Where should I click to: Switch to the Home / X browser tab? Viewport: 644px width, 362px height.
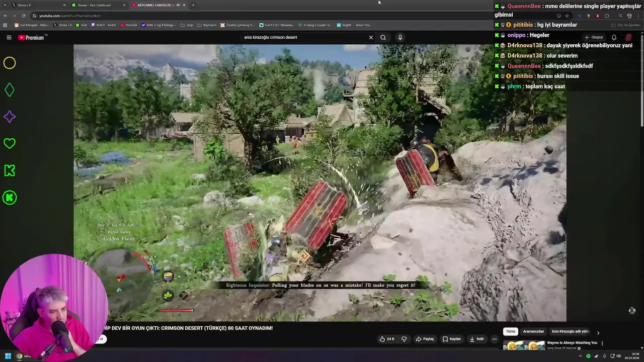coord(38,5)
